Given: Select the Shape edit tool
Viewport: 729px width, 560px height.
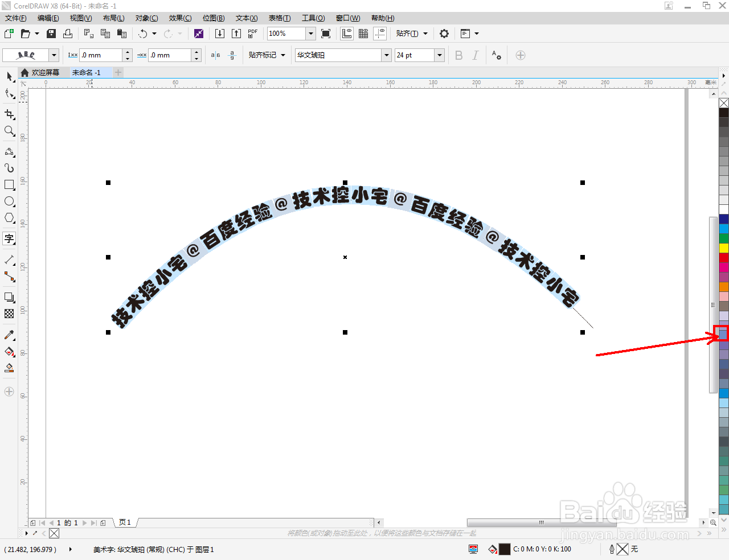Looking at the screenshot, I should [9, 93].
